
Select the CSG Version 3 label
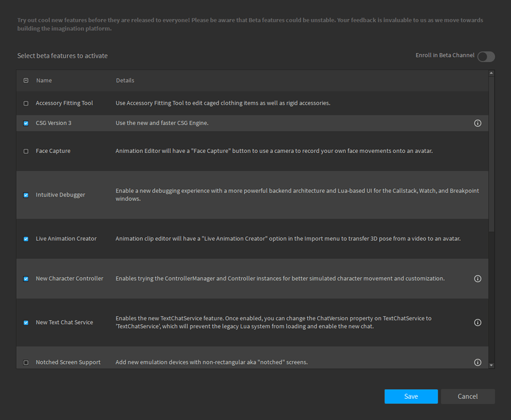[53, 123]
